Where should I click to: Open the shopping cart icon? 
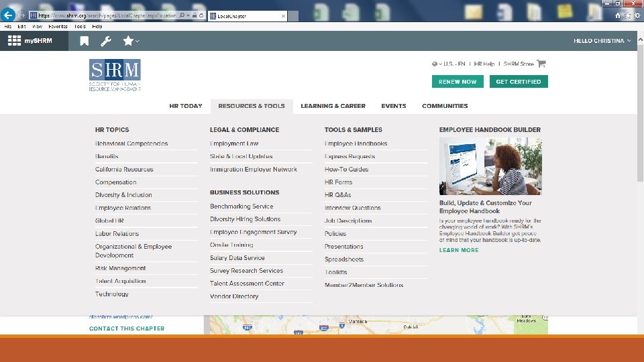tap(541, 64)
